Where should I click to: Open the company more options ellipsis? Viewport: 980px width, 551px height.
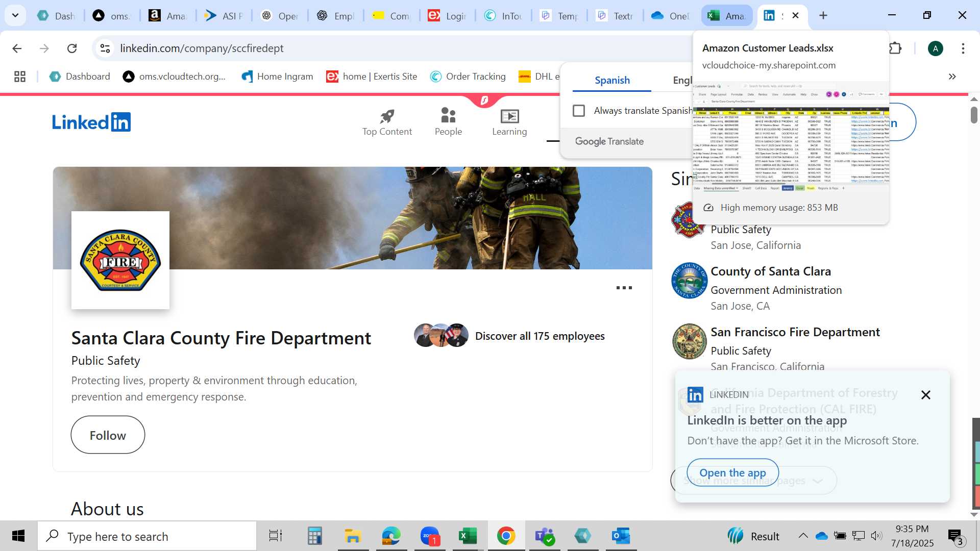coord(624,288)
